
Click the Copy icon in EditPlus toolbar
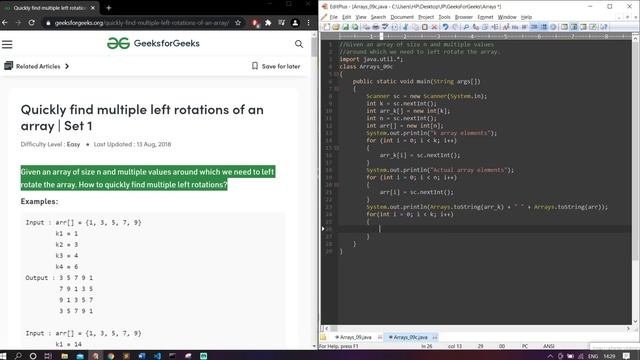click(x=415, y=27)
